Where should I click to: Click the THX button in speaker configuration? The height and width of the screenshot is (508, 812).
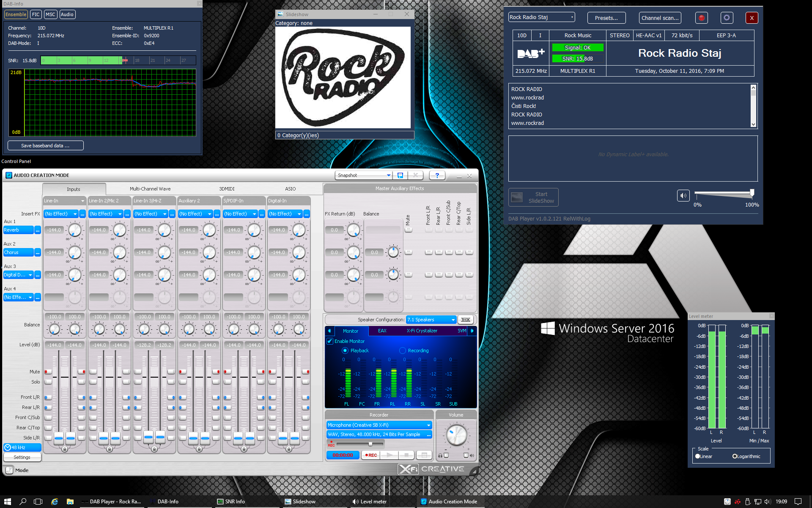[465, 320]
